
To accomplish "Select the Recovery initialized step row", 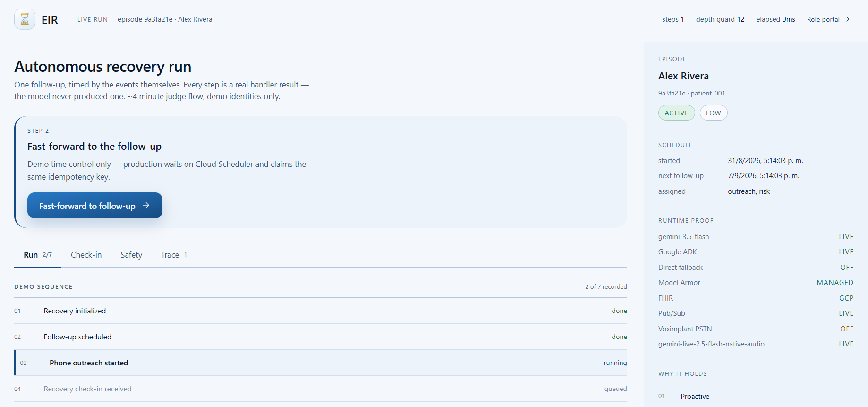I will pyautogui.click(x=321, y=311).
